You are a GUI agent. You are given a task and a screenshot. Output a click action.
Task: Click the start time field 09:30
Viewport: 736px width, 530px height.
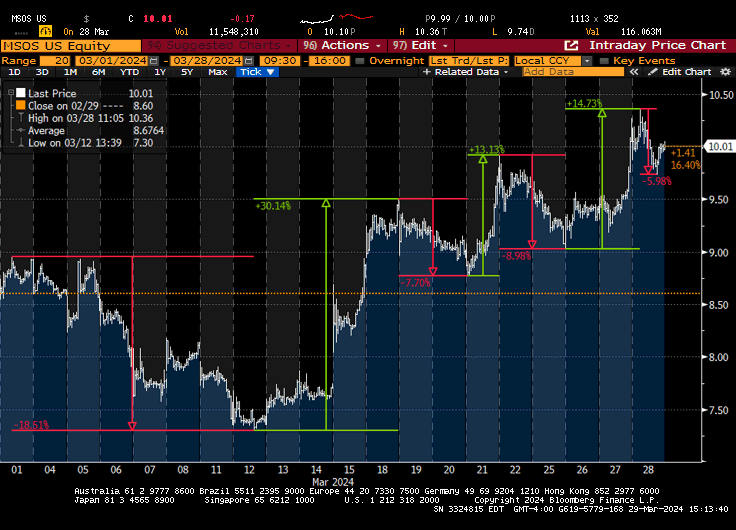tap(279, 61)
